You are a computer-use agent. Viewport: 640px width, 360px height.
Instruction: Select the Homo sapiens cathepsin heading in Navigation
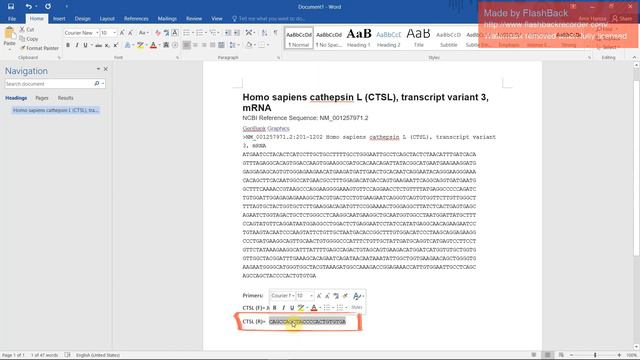56,110
